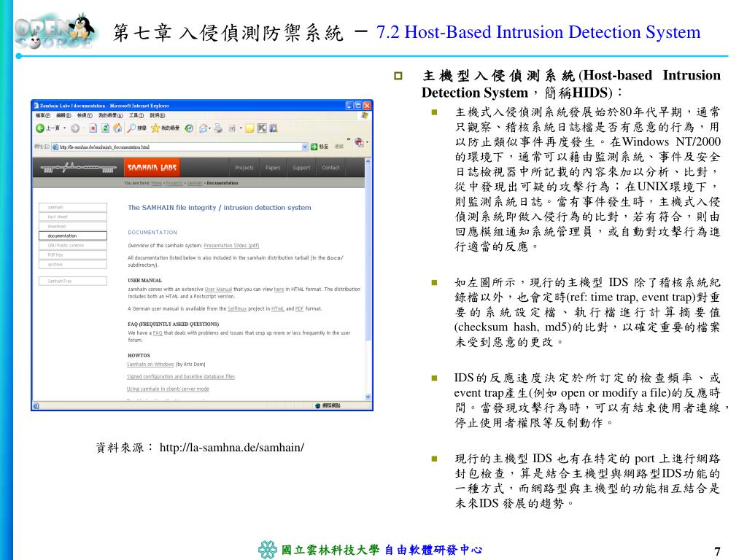The width and height of the screenshot is (747, 560).
Task: Select the PGP Key sidebar item
Action: click(x=73, y=254)
